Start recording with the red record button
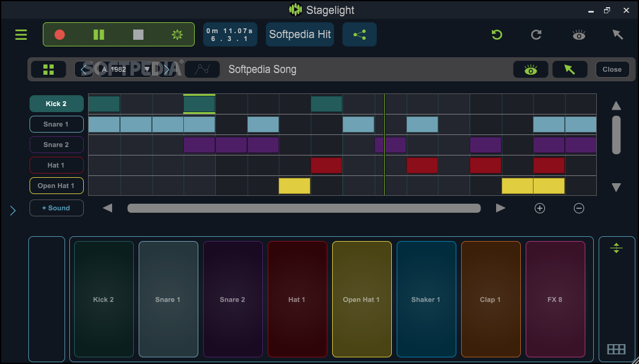This screenshot has width=639, height=364. tap(60, 34)
